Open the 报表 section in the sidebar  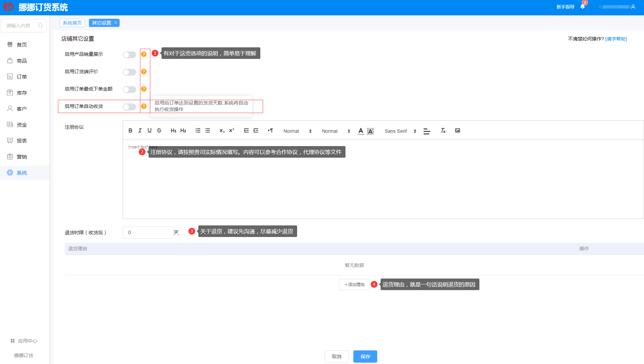pos(21,141)
